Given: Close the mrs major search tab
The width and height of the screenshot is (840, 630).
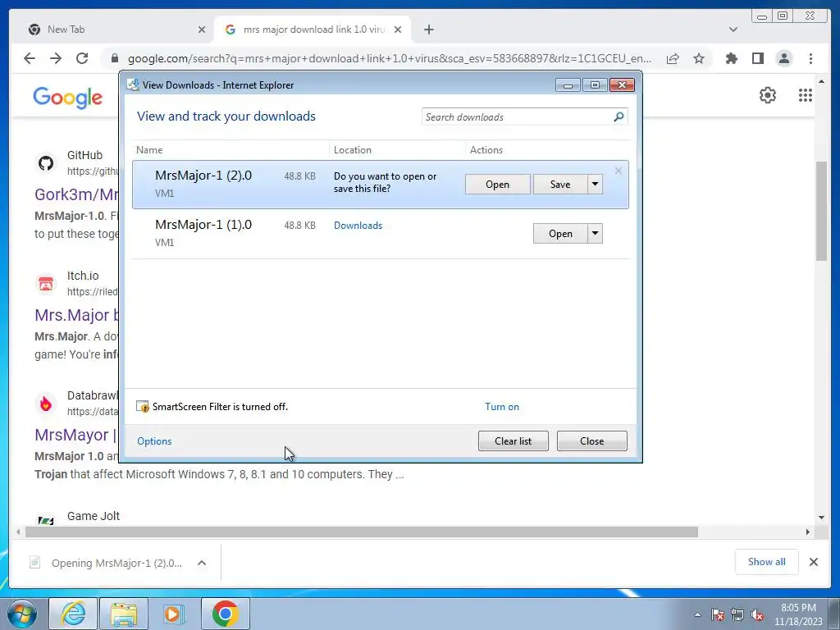Looking at the screenshot, I should point(398,30).
